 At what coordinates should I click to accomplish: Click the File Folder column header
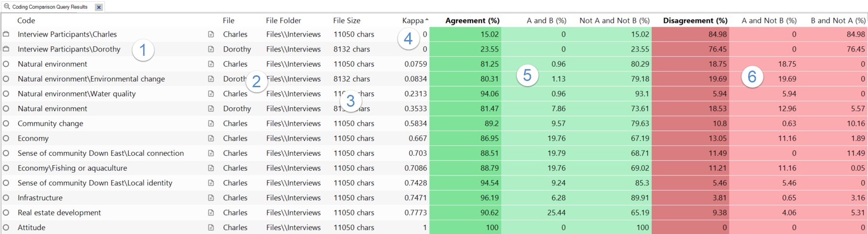(283, 20)
